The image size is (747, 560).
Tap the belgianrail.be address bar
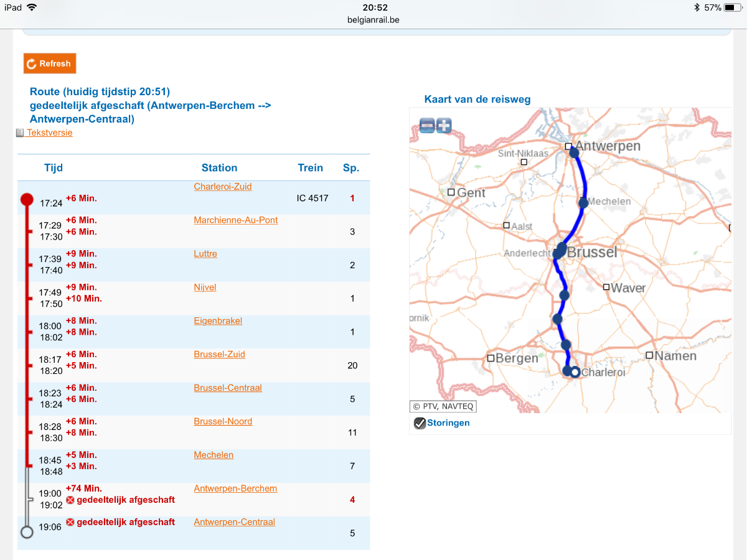pos(374,19)
